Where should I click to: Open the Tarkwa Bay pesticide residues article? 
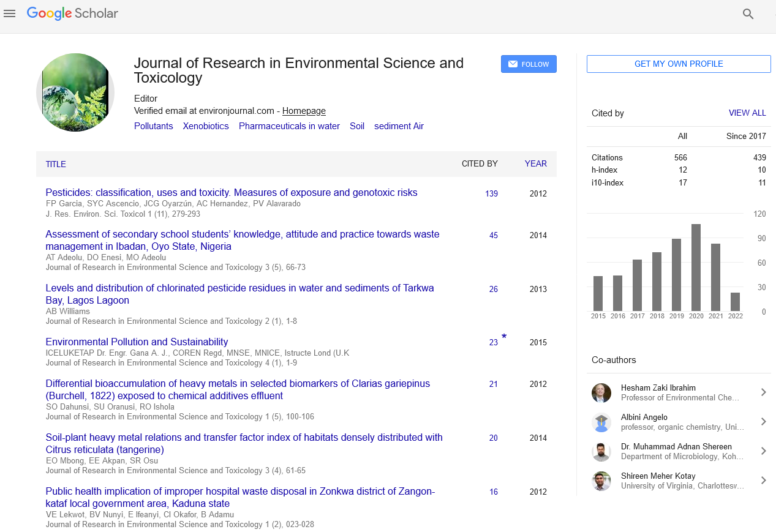tap(239, 294)
